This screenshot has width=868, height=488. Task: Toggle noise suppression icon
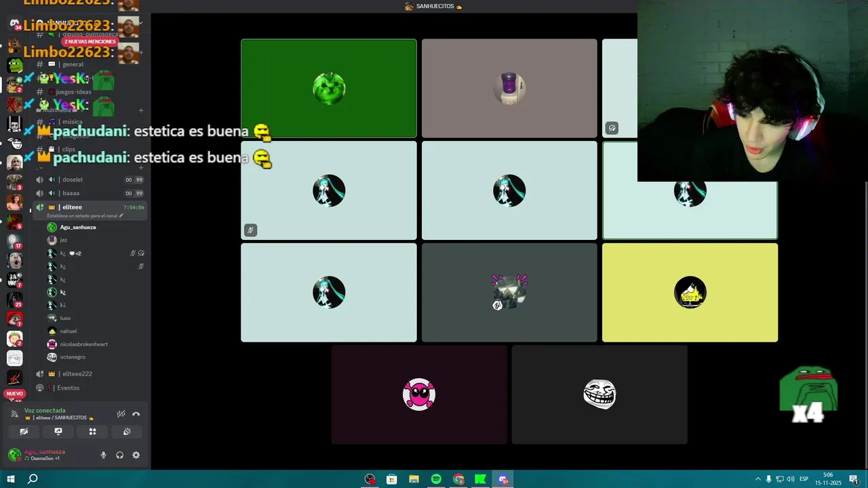121,414
